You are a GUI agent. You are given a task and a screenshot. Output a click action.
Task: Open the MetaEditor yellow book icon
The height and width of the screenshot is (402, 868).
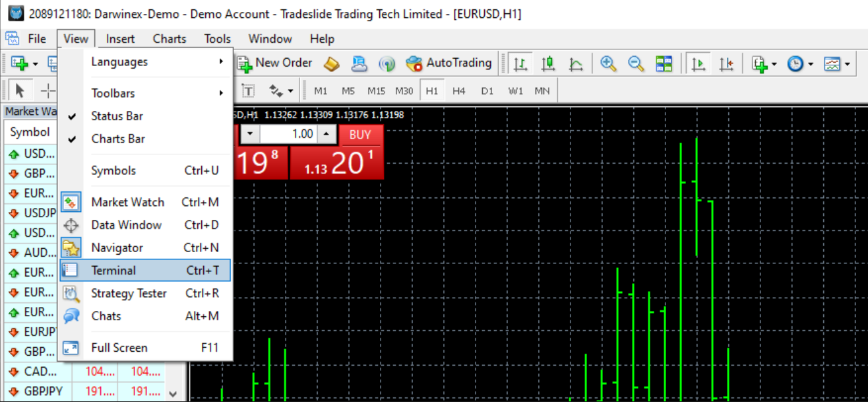tap(331, 63)
